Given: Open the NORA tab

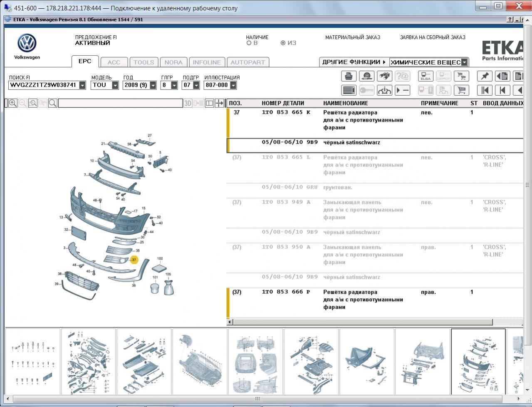Looking at the screenshot, I should pos(173,62).
